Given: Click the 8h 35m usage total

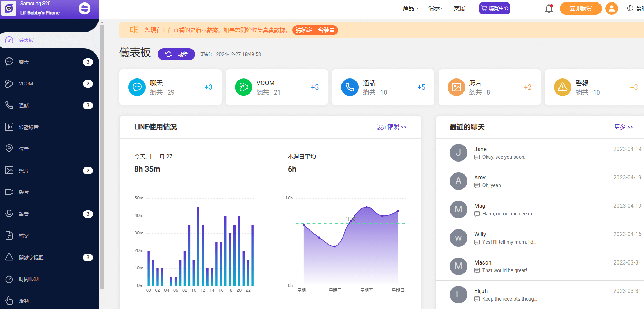Looking at the screenshot, I should click(147, 169).
